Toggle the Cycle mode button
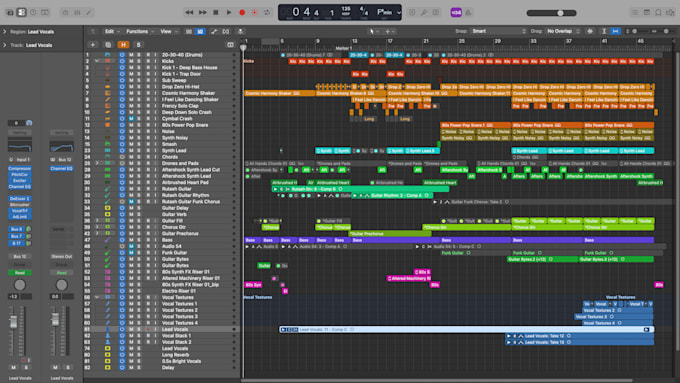 tap(267, 13)
